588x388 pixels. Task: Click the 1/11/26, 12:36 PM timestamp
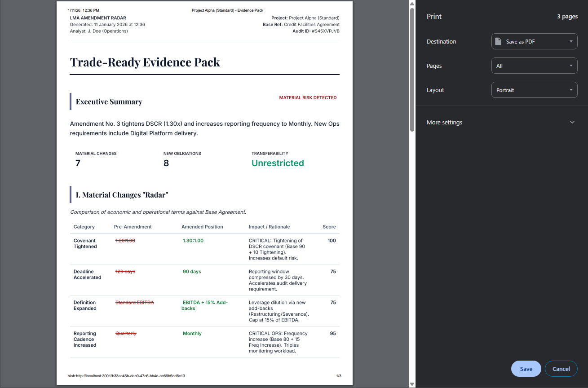pos(84,10)
